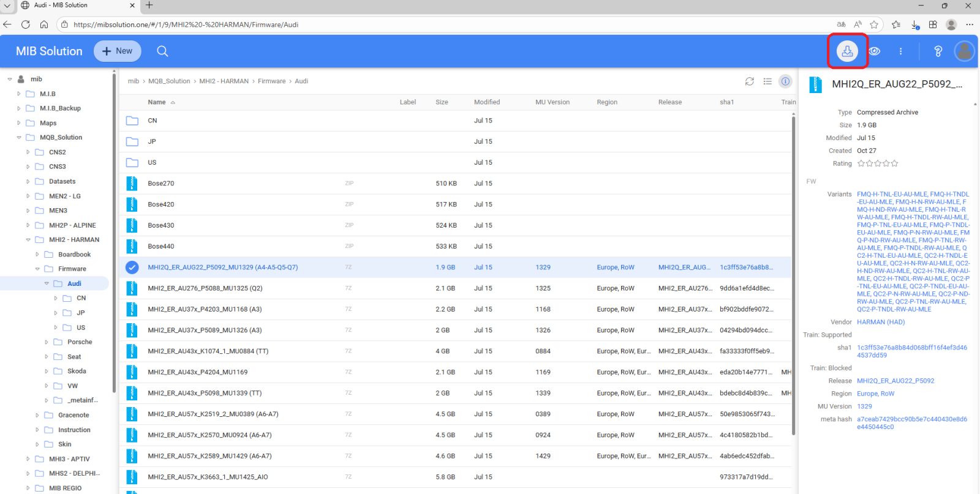980x494 pixels.
Task: Expand the Porsche tree node
Action: (x=47, y=342)
